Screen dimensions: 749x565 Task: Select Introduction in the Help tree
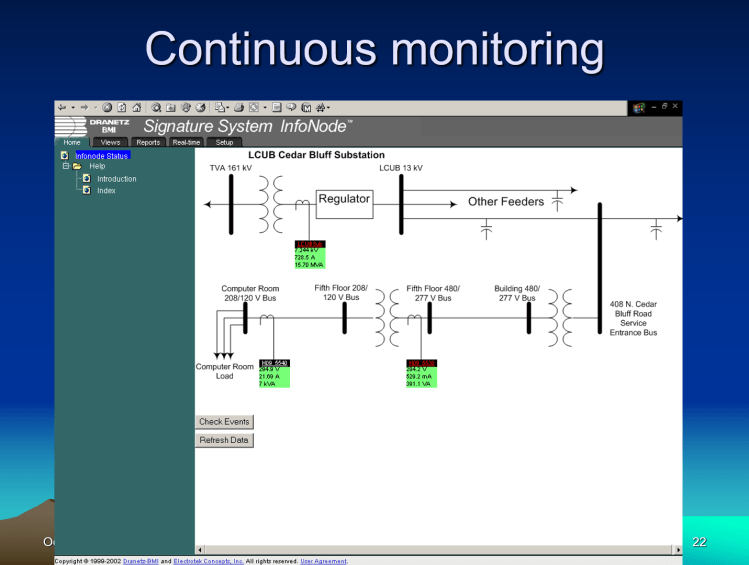pos(116,179)
